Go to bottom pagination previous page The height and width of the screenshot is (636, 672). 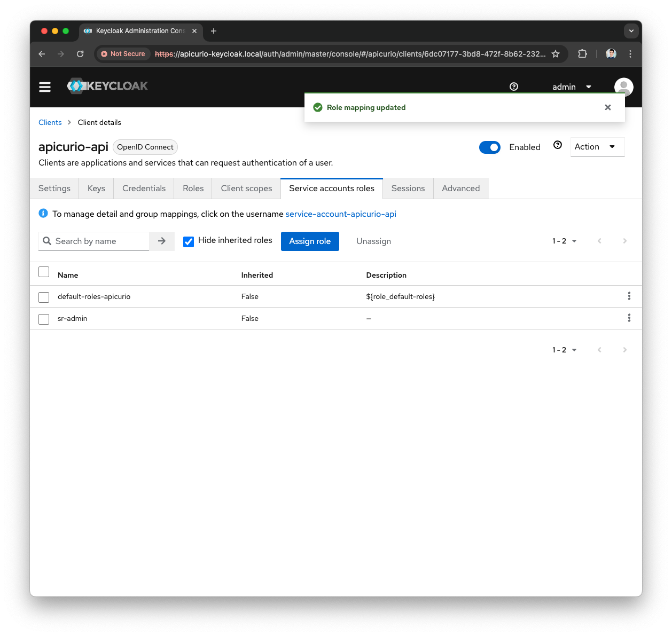click(599, 350)
